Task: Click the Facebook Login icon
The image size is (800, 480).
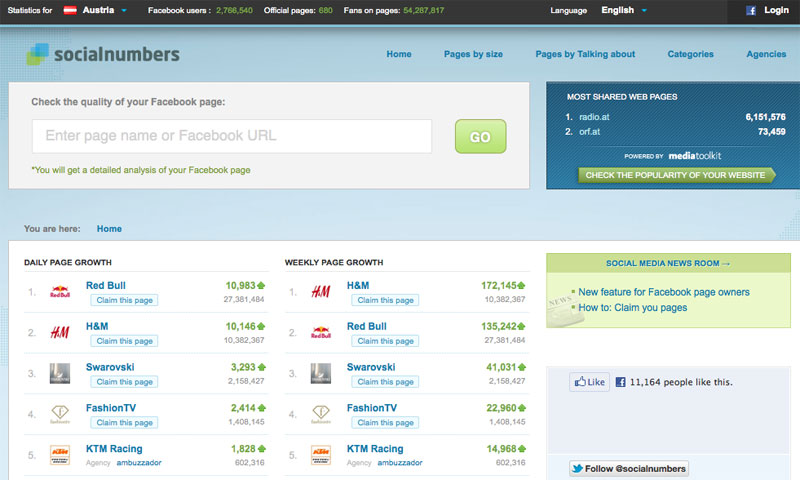Action: [x=751, y=10]
